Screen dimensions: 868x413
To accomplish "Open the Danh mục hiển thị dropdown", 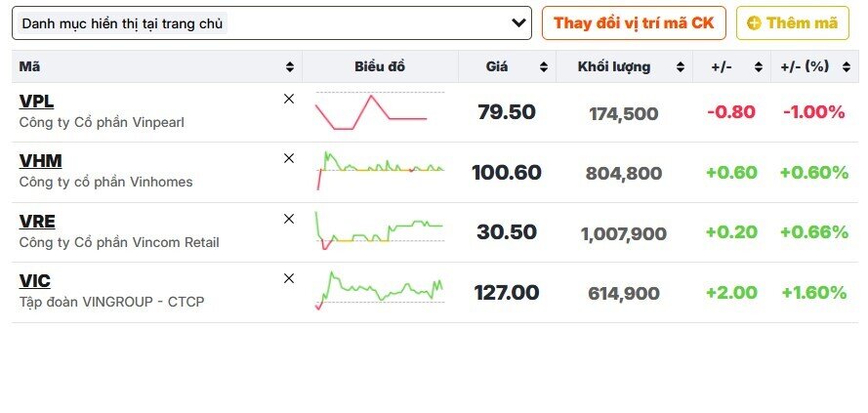I will [271, 23].
